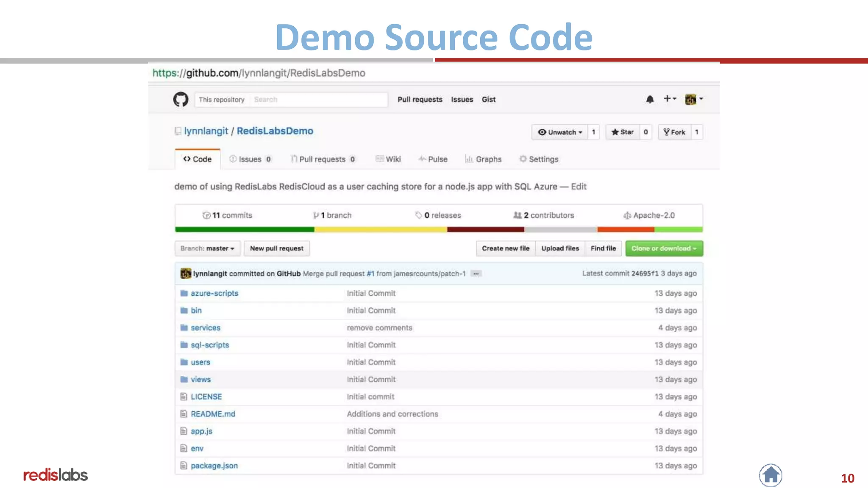This screenshot has height=488, width=868.
Task: Open the forks count
Action: tap(697, 132)
